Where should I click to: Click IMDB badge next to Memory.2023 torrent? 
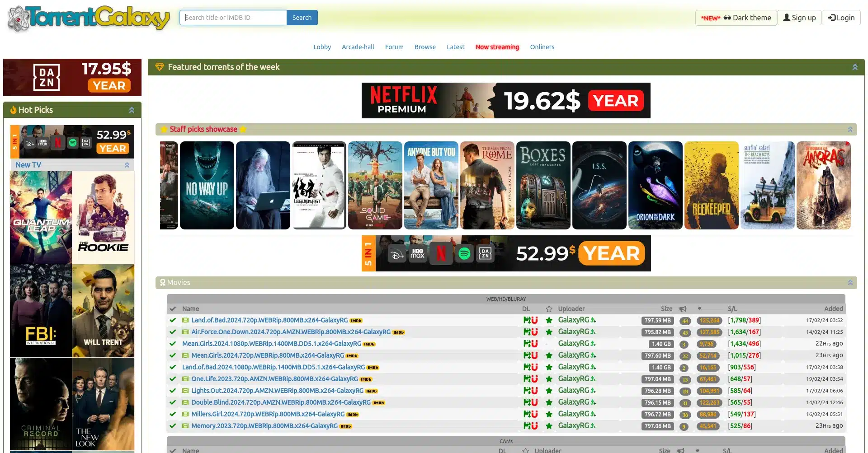pos(346,426)
